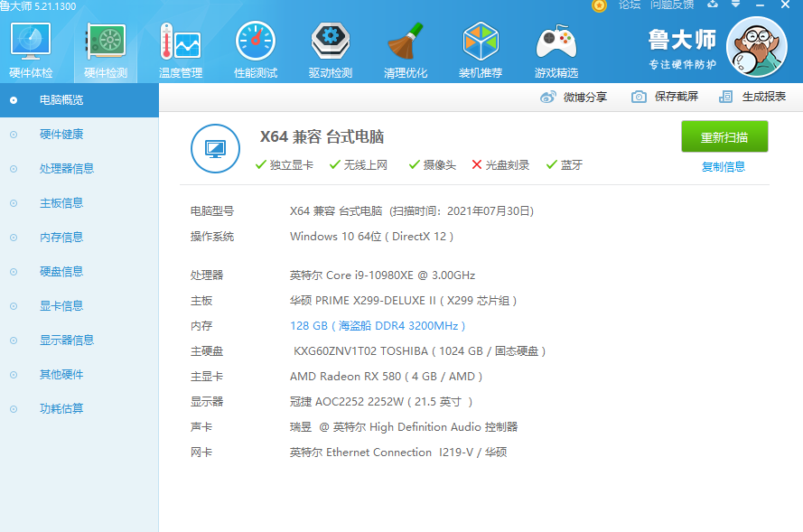
Task: Open 问题反馈 feedback in title bar
Action: coord(673,6)
